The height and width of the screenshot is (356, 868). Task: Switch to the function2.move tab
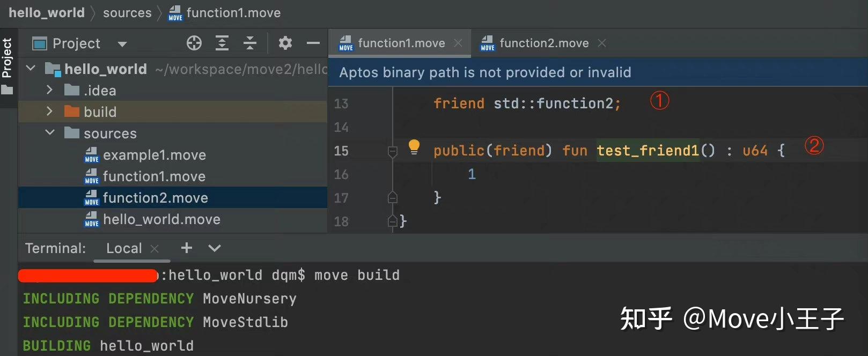coord(543,43)
